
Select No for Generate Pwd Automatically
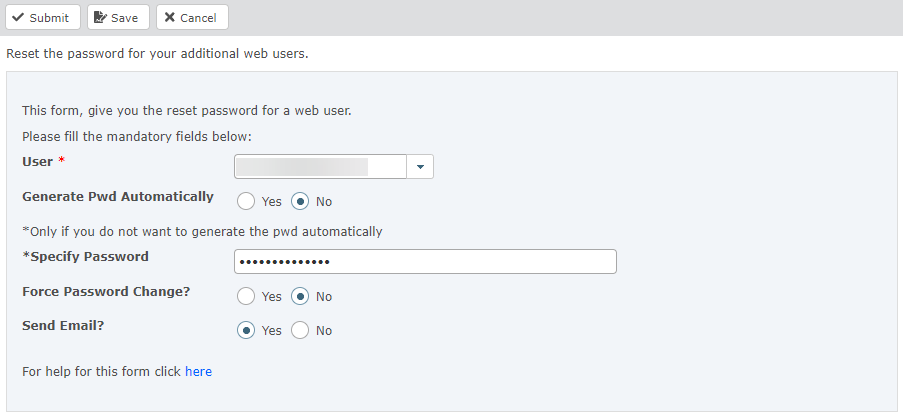[300, 201]
